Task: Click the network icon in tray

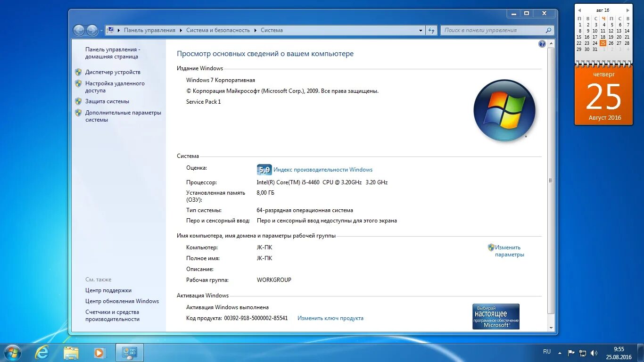Action: coord(583,353)
